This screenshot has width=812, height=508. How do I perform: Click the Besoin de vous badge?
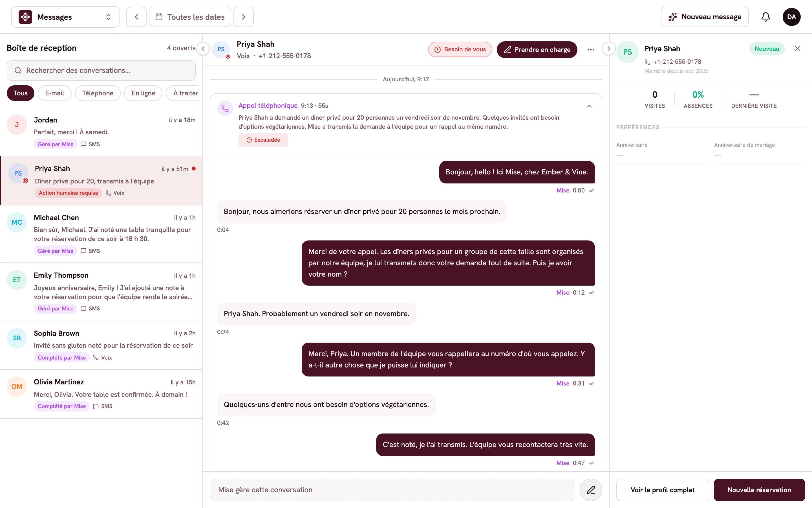tap(460, 49)
